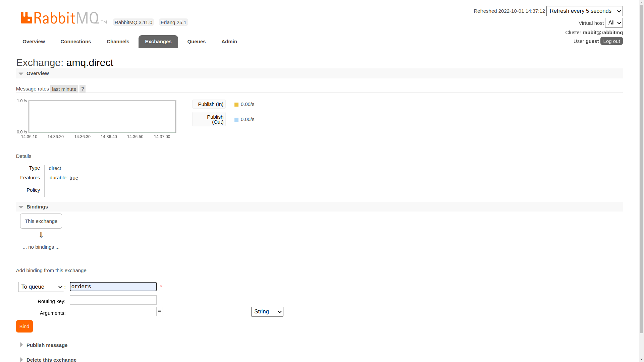Collapse the Bindings section triangle
Screen dimensions: 644x362
(x=21, y=207)
